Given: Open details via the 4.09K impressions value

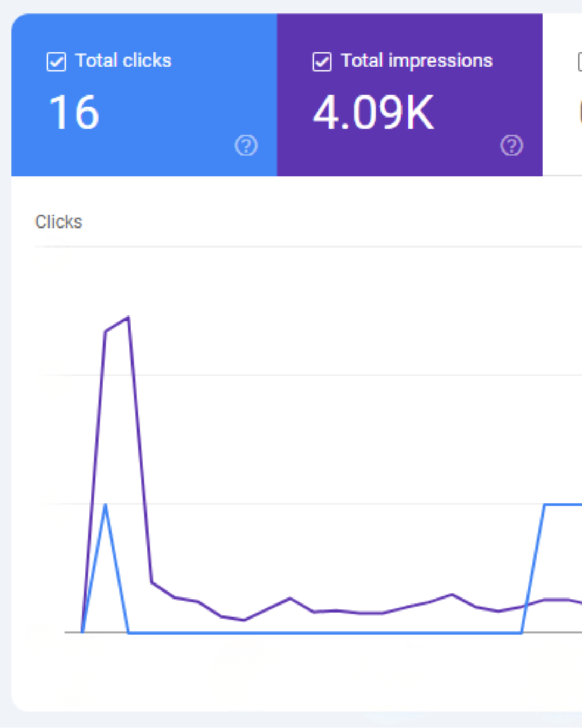Looking at the screenshot, I should tap(373, 112).
